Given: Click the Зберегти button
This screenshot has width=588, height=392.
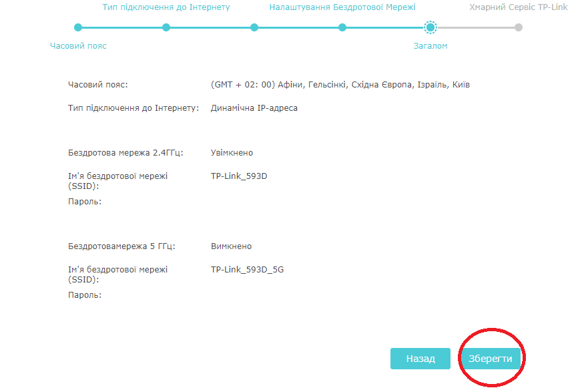Looking at the screenshot, I should click(491, 359).
